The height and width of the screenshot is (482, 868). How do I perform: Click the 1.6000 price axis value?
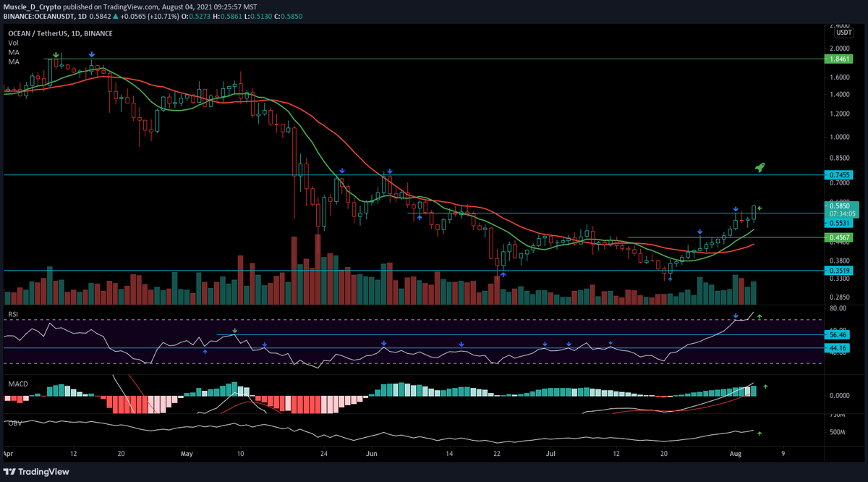point(840,77)
